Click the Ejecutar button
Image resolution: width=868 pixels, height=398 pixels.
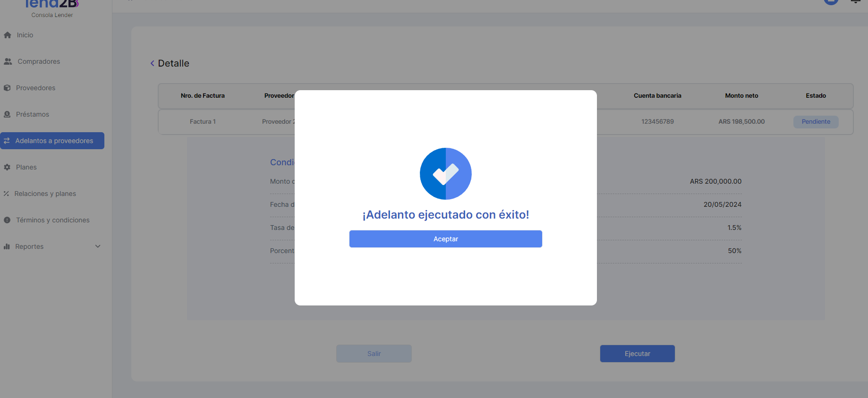637,354
